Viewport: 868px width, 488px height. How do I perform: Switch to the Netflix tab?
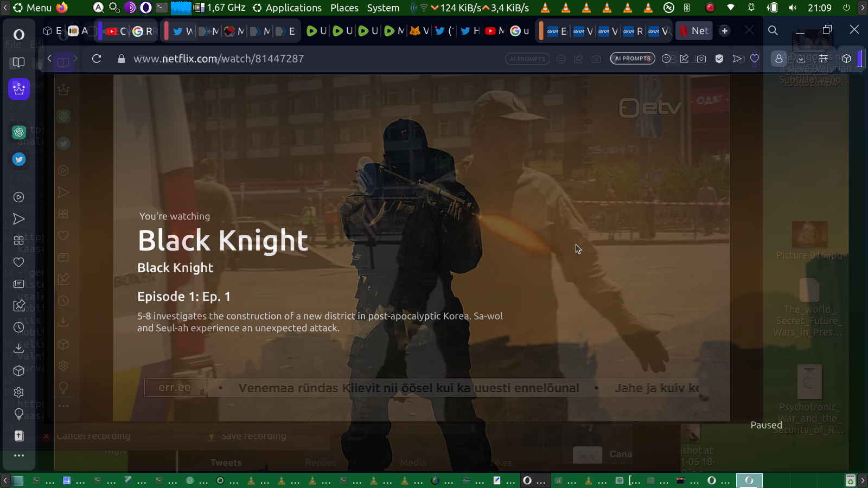694,31
